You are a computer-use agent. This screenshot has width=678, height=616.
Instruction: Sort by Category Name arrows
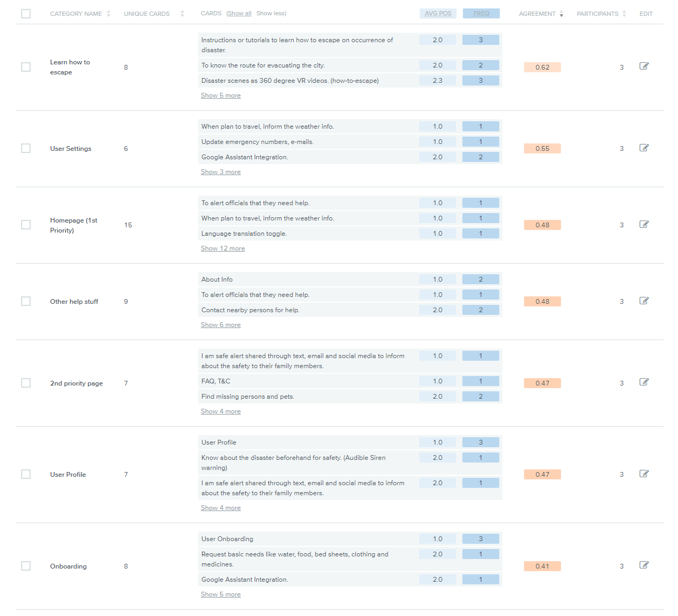coord(109,14)
